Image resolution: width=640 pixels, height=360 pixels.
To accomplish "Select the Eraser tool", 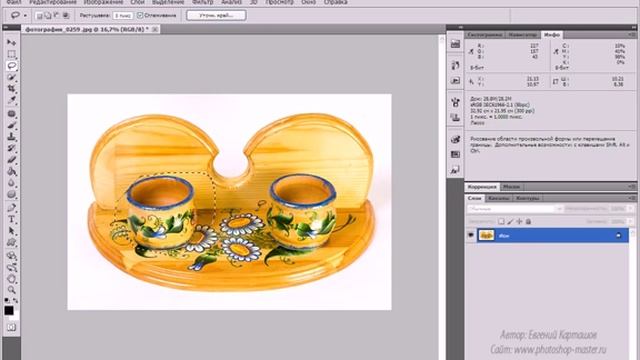I will (x=11, y=160).
